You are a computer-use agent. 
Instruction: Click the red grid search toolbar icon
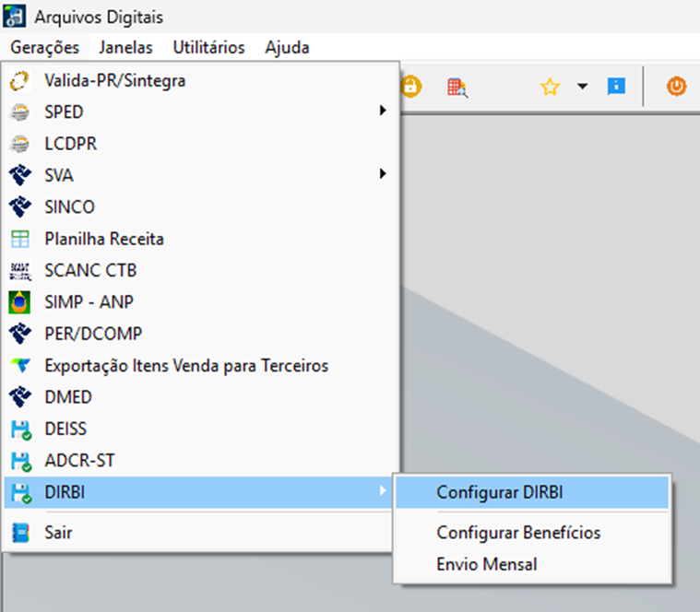[x=457, y=88]
